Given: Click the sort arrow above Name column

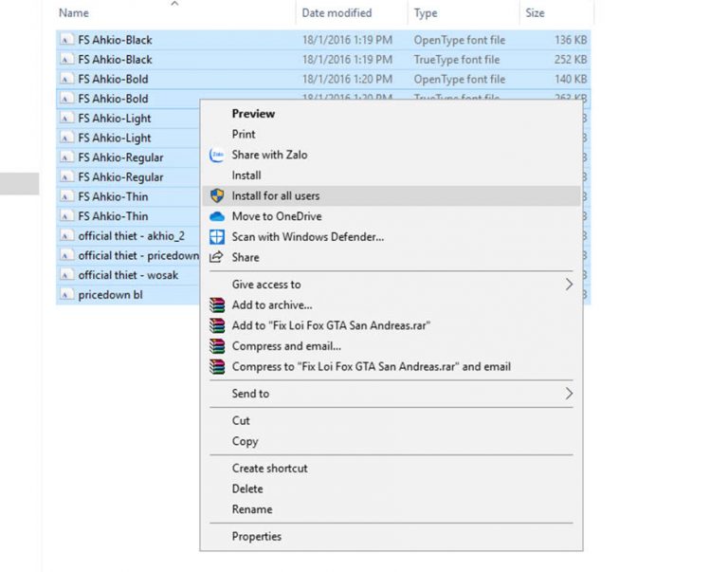Looking at the screenshot, I should (174, 4).
